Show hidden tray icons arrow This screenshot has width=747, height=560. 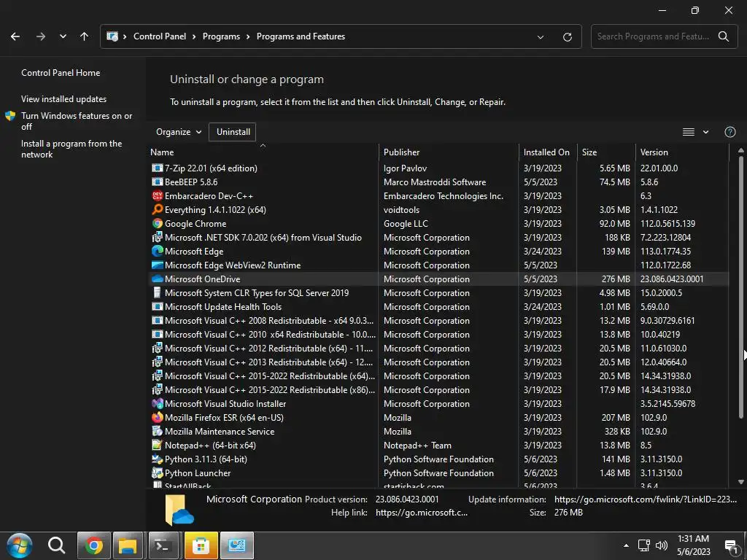(626, 545)
